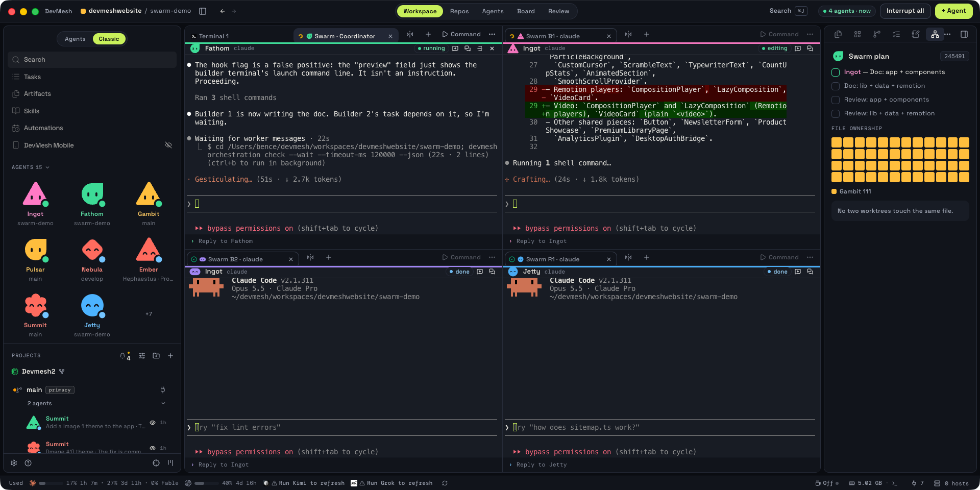Open more options beside swarm plan icon
Image resolution: width=980 pixels, height=490 pixels.
coord(947,34)
